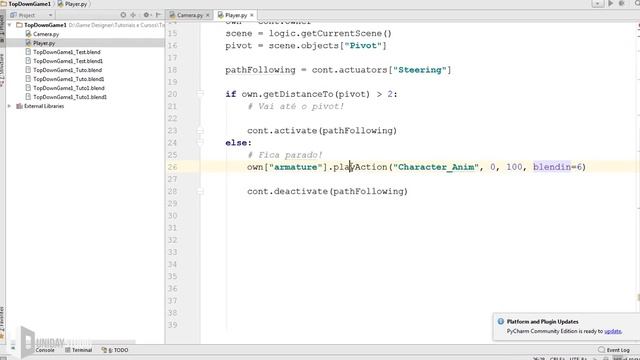This screenshot has width=640, height=360.
Task: Hide the Project tool window with the hide icon
Action: pyautogui.click(x=158, y=15)
